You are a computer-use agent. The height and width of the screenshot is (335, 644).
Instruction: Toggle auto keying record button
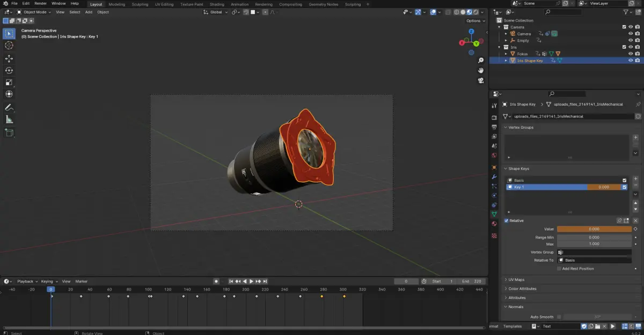coord(216,281)
